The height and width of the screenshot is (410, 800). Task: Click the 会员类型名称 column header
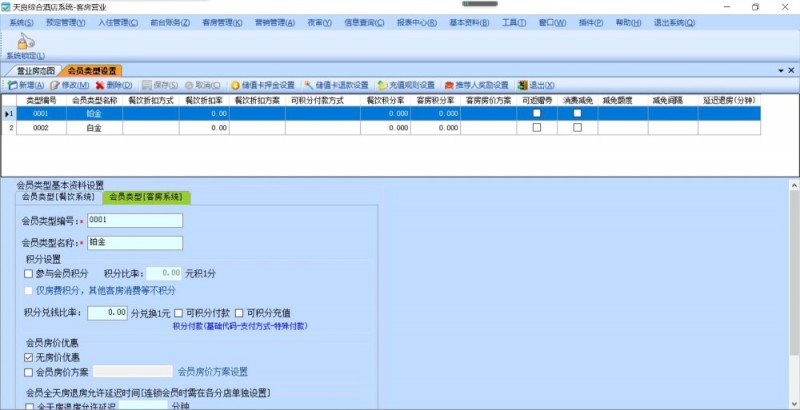coord(94,100)
